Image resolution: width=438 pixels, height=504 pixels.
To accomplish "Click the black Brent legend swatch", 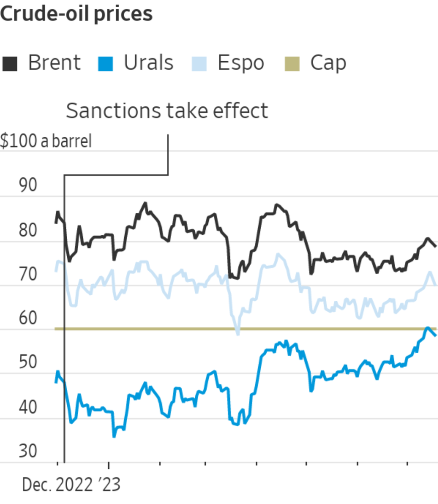I will [x=10, y=64].
